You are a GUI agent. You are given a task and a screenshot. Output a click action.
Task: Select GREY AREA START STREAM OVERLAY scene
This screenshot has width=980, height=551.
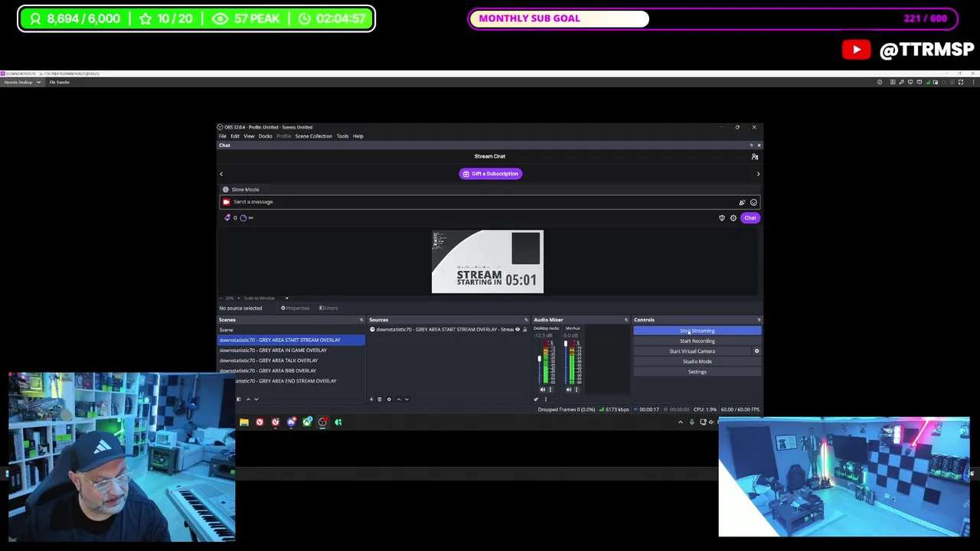click(x=291, y=340)
